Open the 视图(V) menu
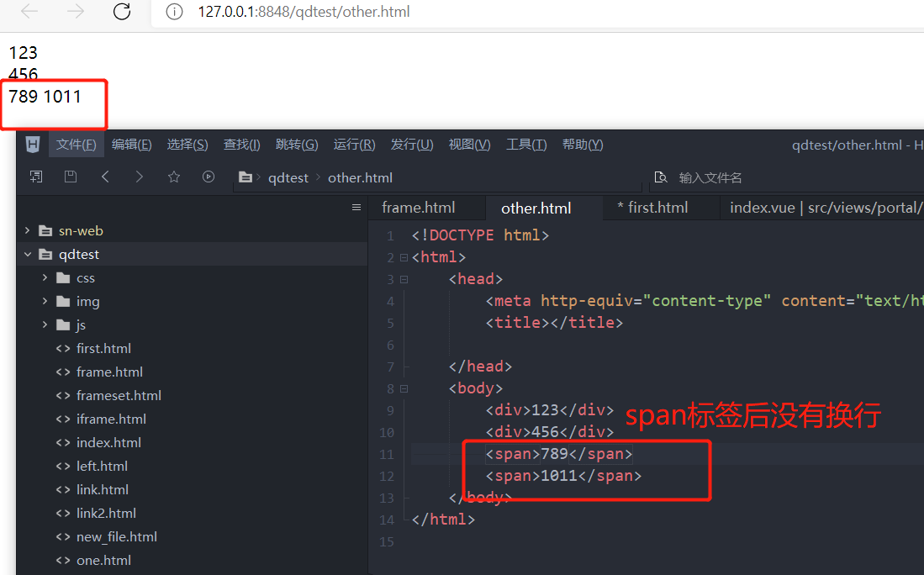 click(x=470, y=145)
